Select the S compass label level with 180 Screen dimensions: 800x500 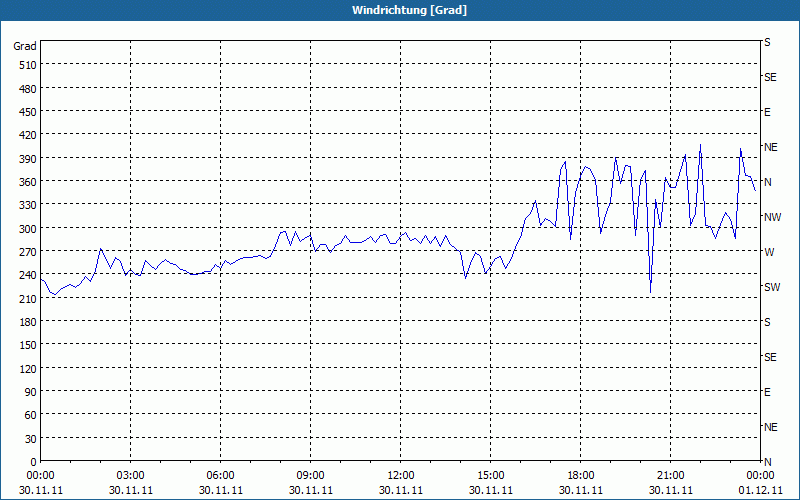767,322
